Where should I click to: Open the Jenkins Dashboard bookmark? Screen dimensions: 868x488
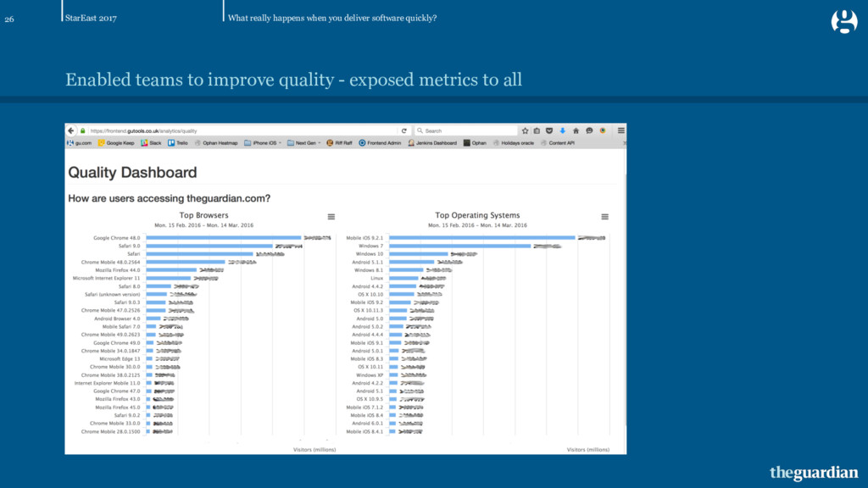[432, 142]
